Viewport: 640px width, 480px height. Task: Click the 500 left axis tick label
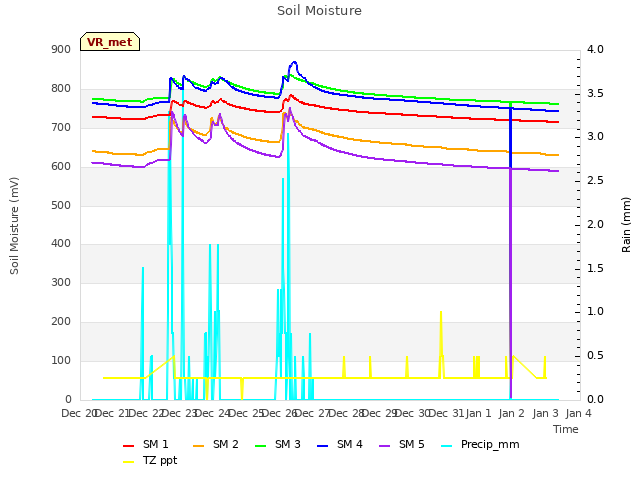[x=61, y=205]
